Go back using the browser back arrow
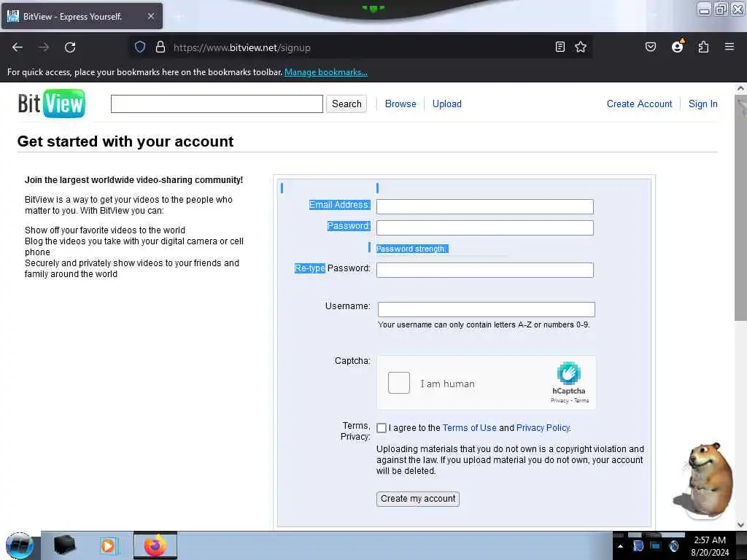 pyautogui.click(x=18, y=47)
